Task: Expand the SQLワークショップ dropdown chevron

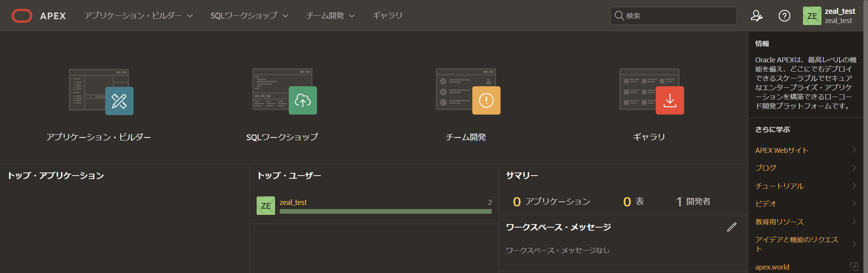Action: pyautogui.click(x=285, y=16)
